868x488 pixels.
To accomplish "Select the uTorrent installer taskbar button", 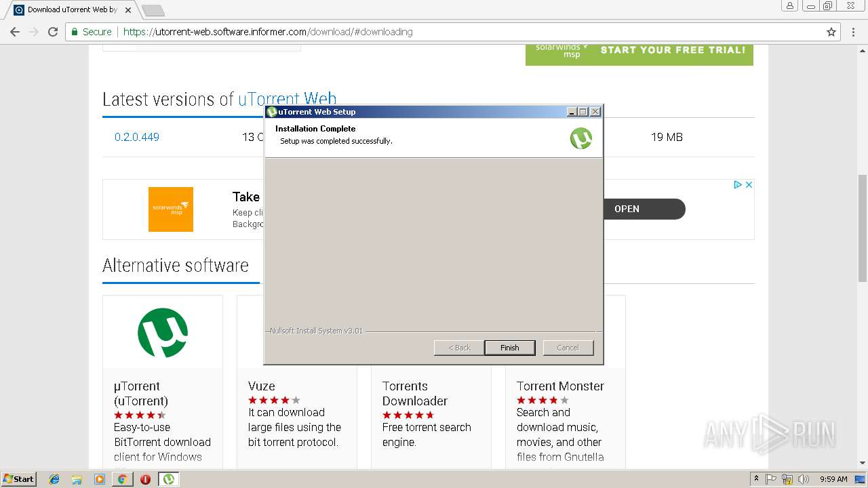I will (169, 479).
